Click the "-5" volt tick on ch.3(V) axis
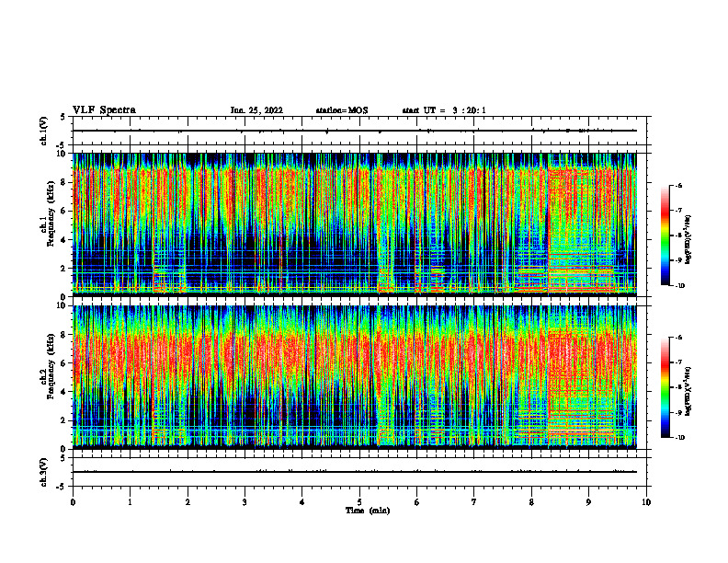Viewport: 728px width, 563px height. 61,487
